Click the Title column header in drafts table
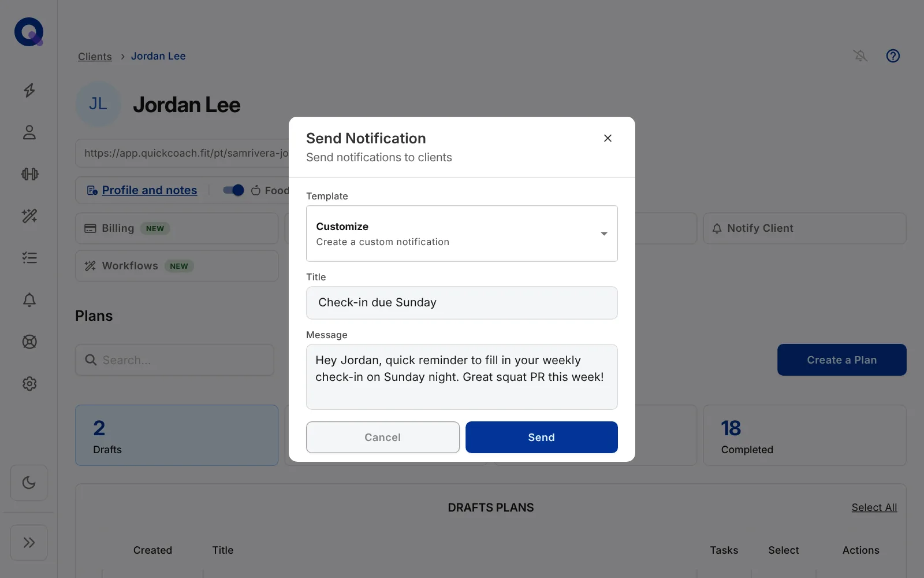The width and height of the screenshot is (924, 578). click(x=223, y=550)
